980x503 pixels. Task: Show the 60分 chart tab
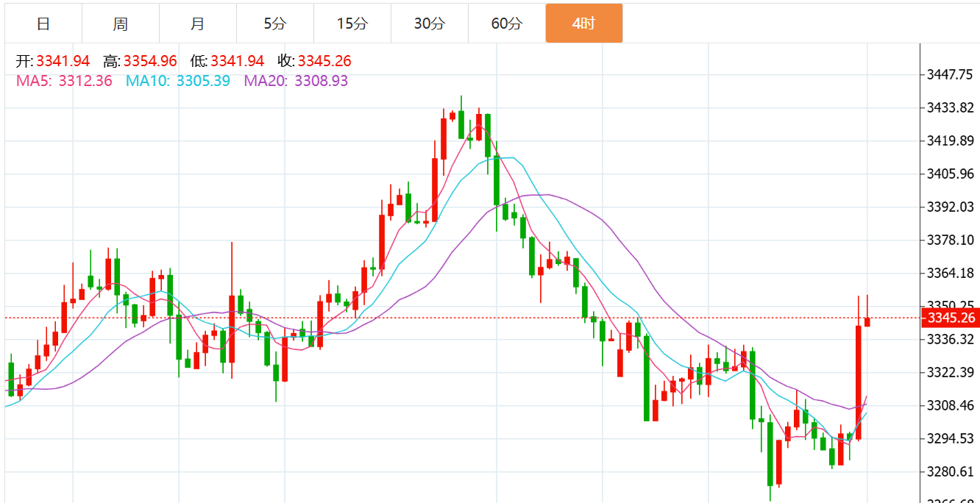tap(507, 24)
